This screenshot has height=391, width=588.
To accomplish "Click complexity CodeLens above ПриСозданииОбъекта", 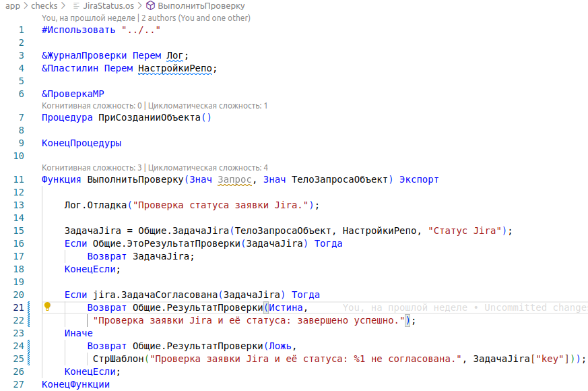I will coord(154,106).
